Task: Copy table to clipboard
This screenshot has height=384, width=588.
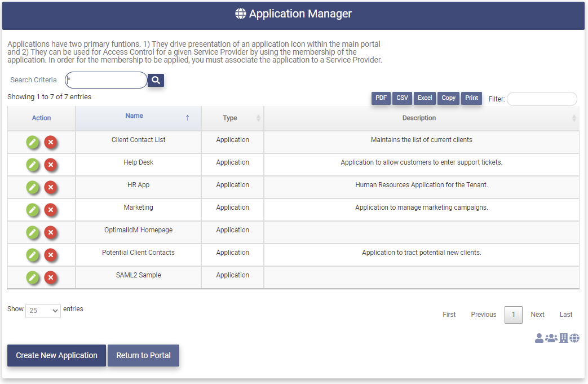Action: pos(448,98)
